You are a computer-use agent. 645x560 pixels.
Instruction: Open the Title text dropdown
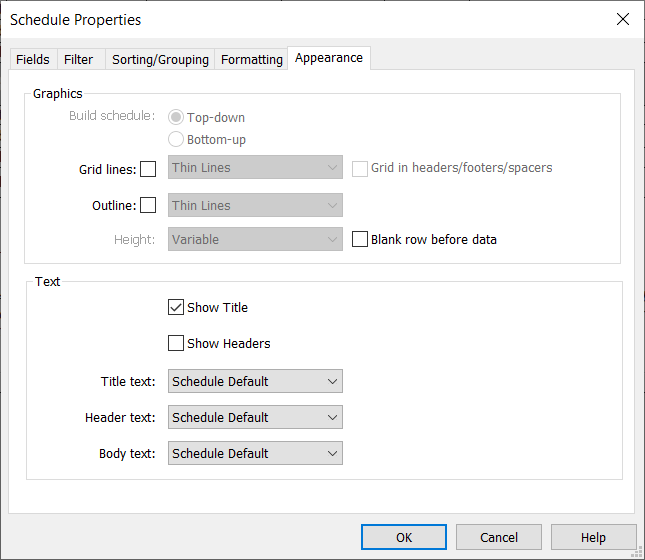255,381
